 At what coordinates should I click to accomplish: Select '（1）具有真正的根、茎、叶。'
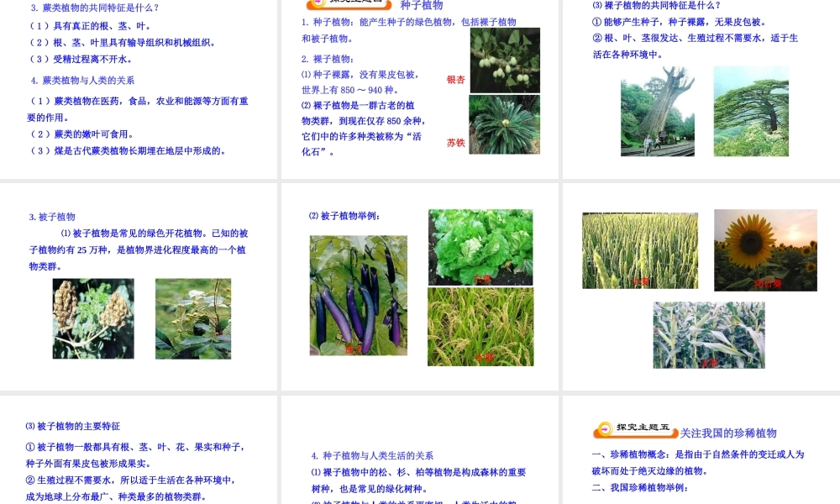91,26
